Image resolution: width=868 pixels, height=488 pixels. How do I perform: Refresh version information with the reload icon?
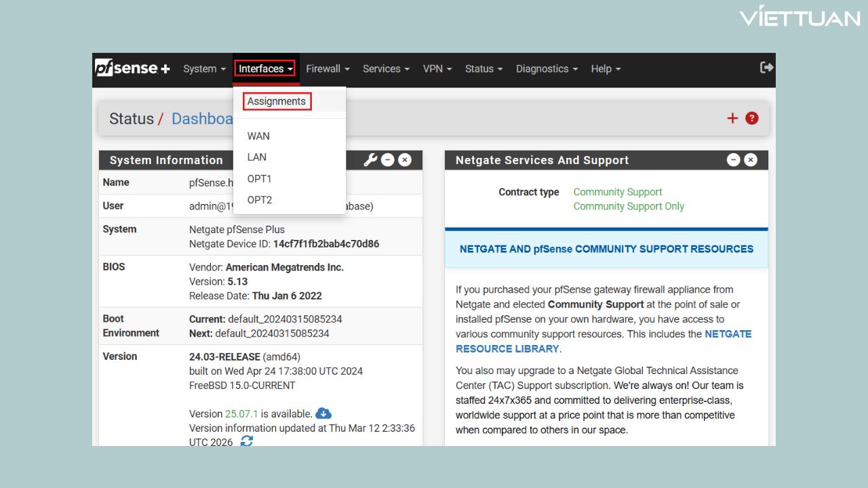(247, 441)
